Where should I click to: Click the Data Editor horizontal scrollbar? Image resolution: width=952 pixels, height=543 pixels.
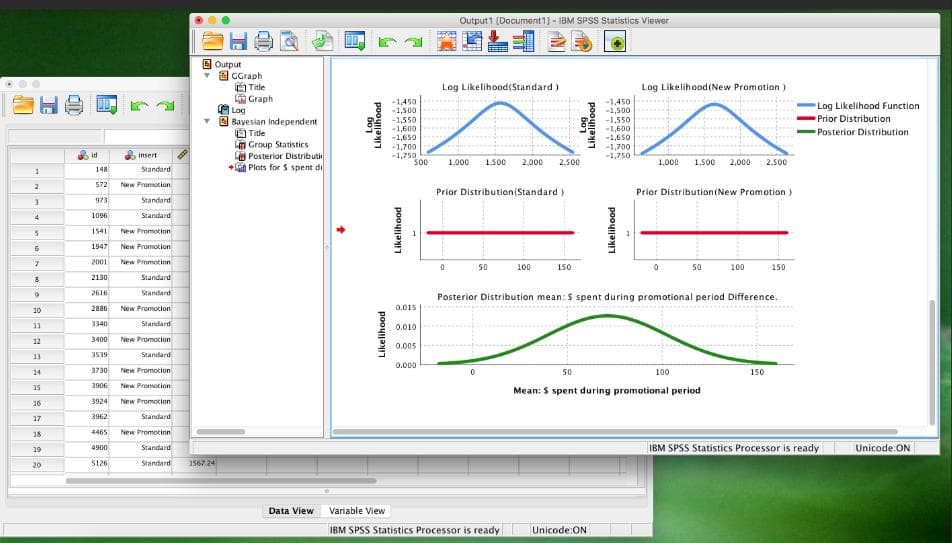(220, 481)
